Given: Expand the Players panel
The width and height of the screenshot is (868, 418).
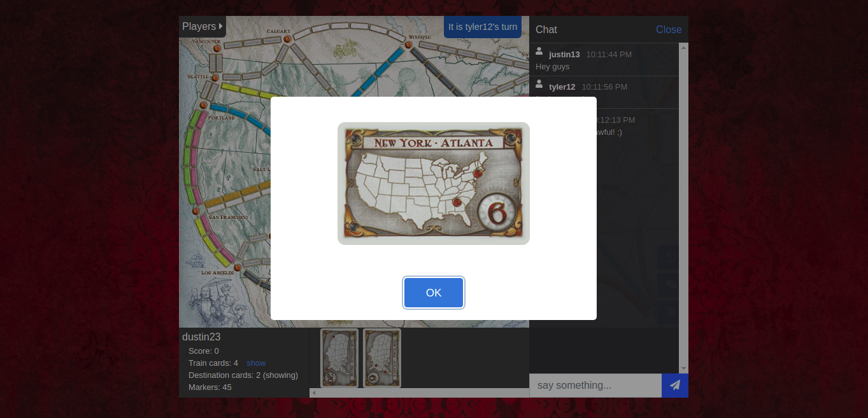Looking at the screenshot, I should pyautogui.click(x=202, y=26).
